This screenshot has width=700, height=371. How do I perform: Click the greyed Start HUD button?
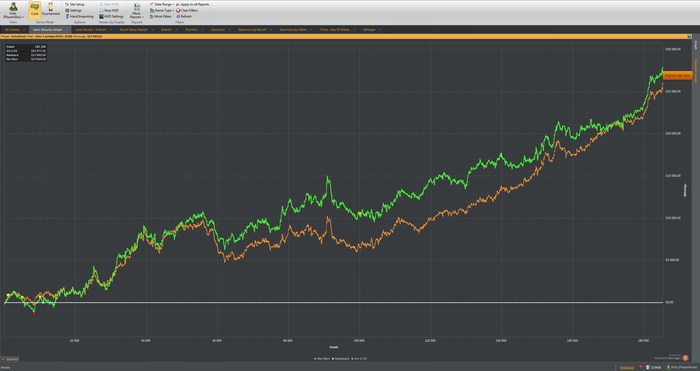pos(108,4)
